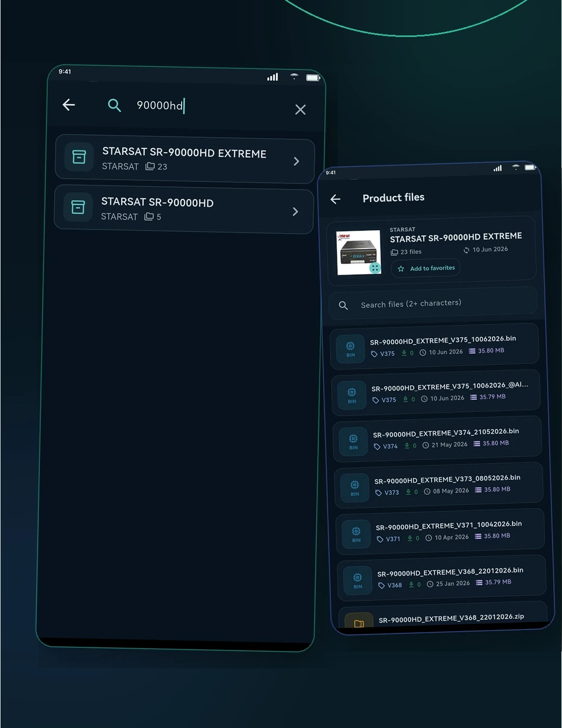Click the signal bars icon on search phone
Viewport: 562px width, 728px height.
tap(273, 77)
